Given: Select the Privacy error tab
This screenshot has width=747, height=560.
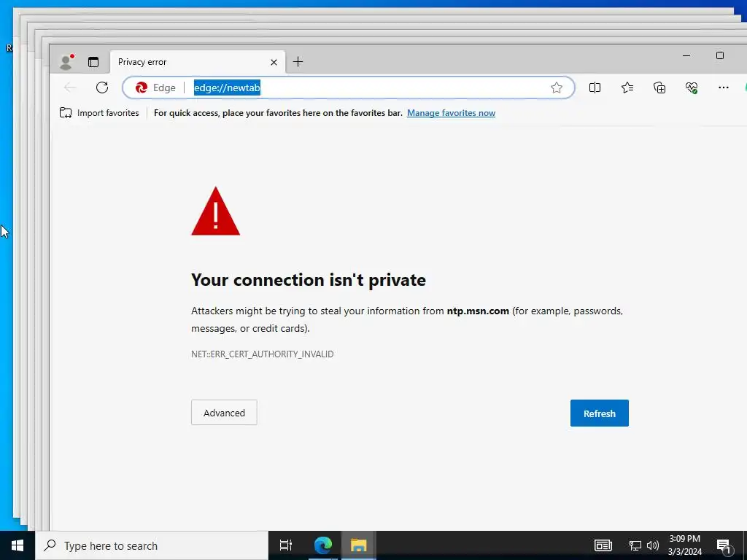Looking at the screenshot, I should (197, 62).
